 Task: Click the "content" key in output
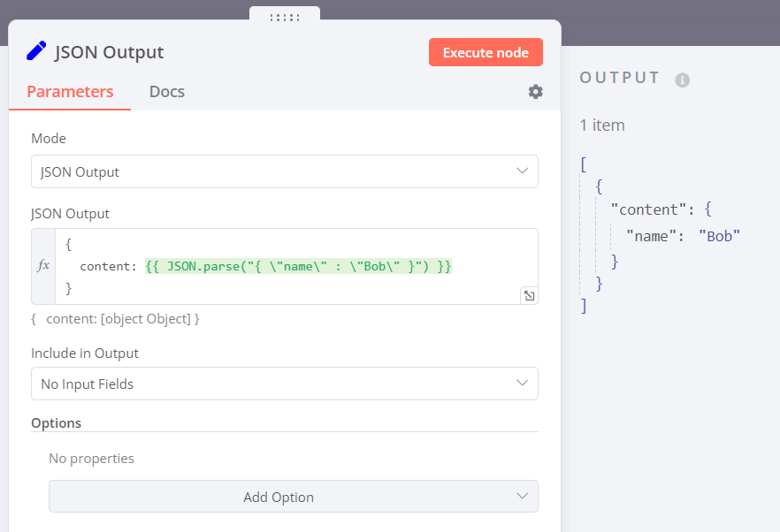(645, 209)
